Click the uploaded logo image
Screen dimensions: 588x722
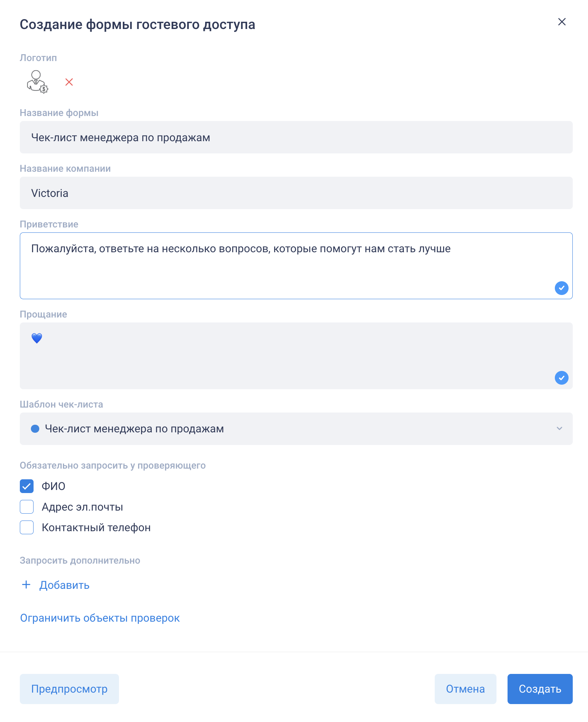(x=37, y=82)
